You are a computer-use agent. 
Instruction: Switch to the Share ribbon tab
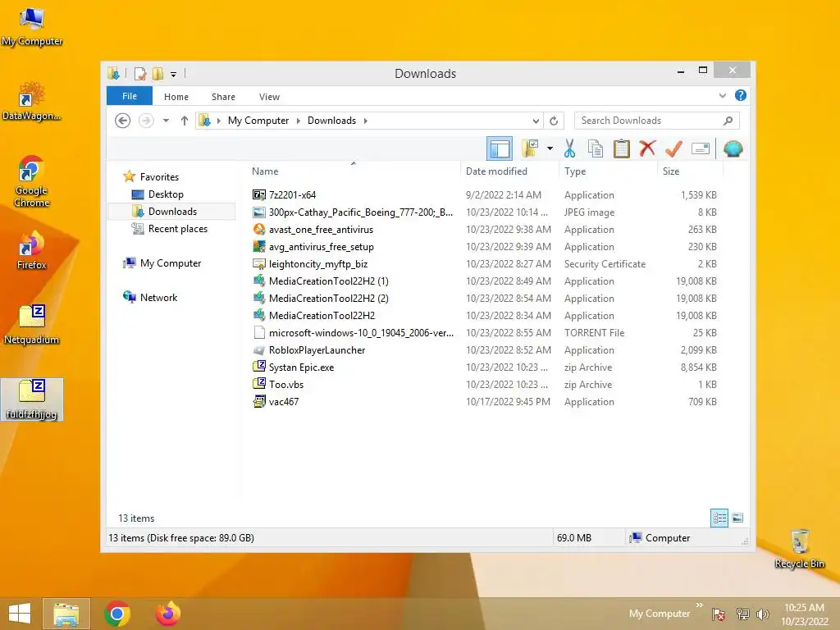tap(223, 97)
